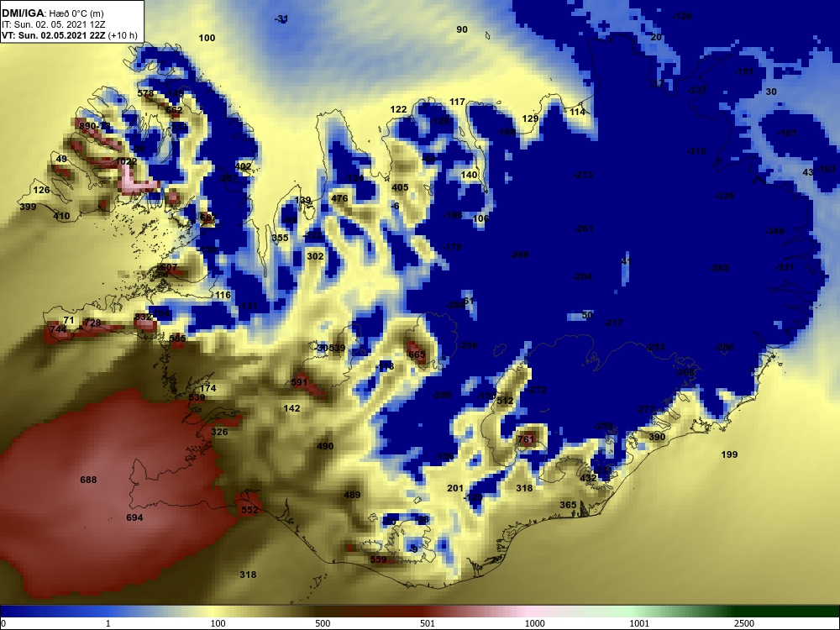840x630 pixels.
Task: Click the '405' value in the north
Action: [x=400, y=187]
